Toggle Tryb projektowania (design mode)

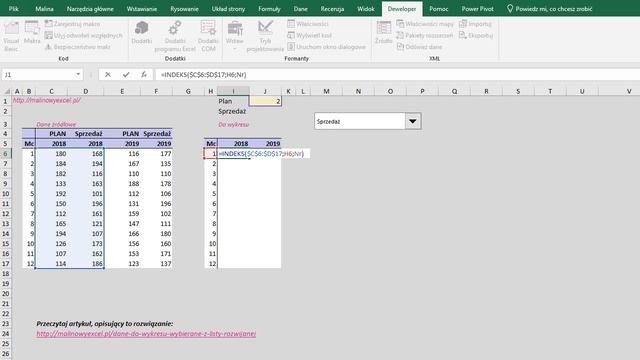(x=265, y=37)
